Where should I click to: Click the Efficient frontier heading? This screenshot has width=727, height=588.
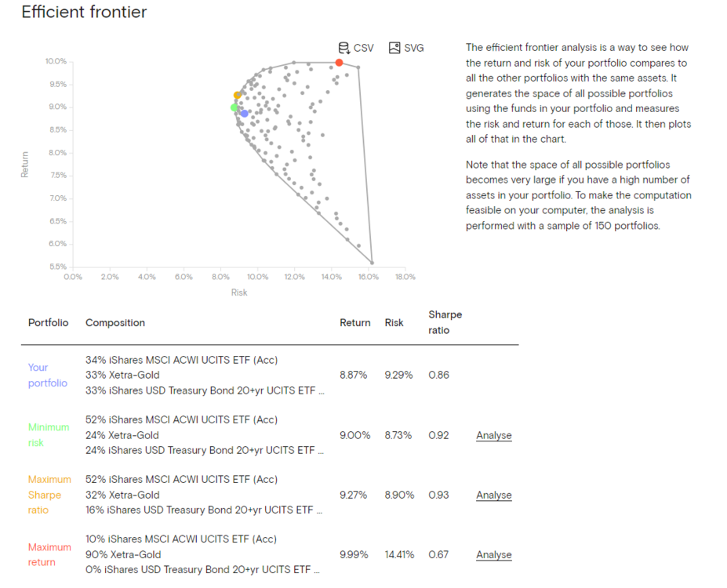click(84, 13)
